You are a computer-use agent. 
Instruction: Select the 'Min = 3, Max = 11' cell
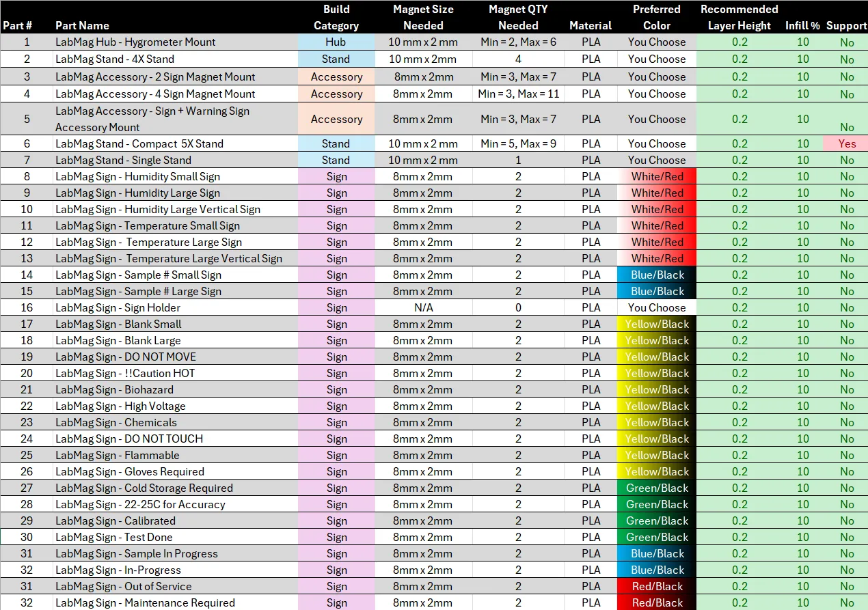tap(518, 94)
